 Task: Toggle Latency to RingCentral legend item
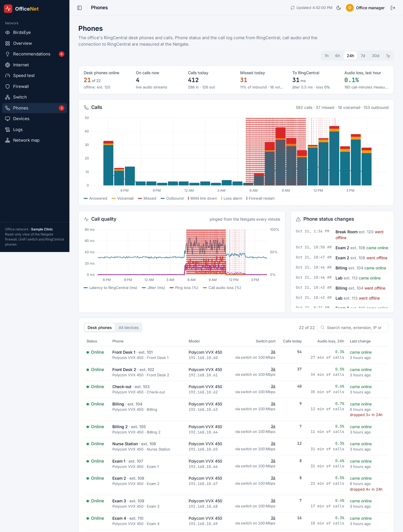coord(110,288)
